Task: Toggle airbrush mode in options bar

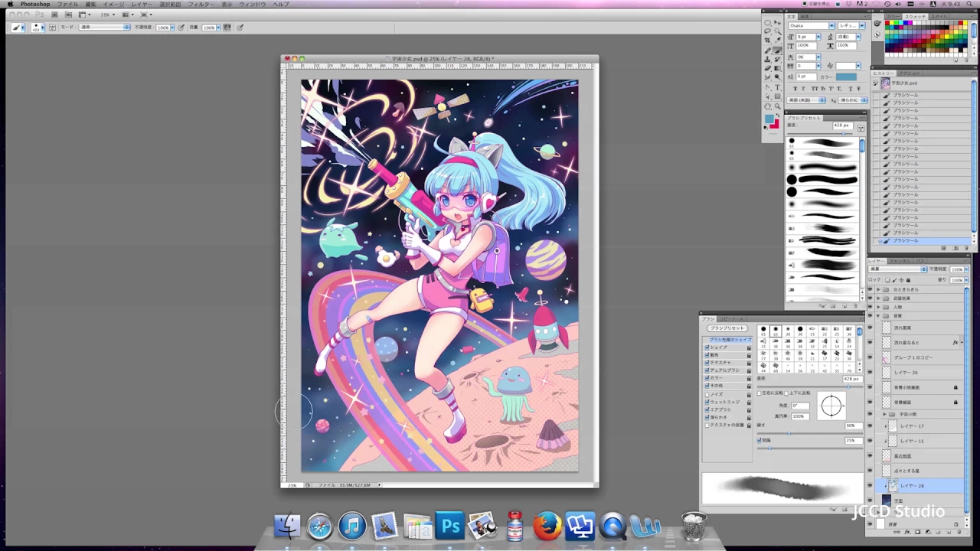Action: pyautogui.click(x=227, y=28)
